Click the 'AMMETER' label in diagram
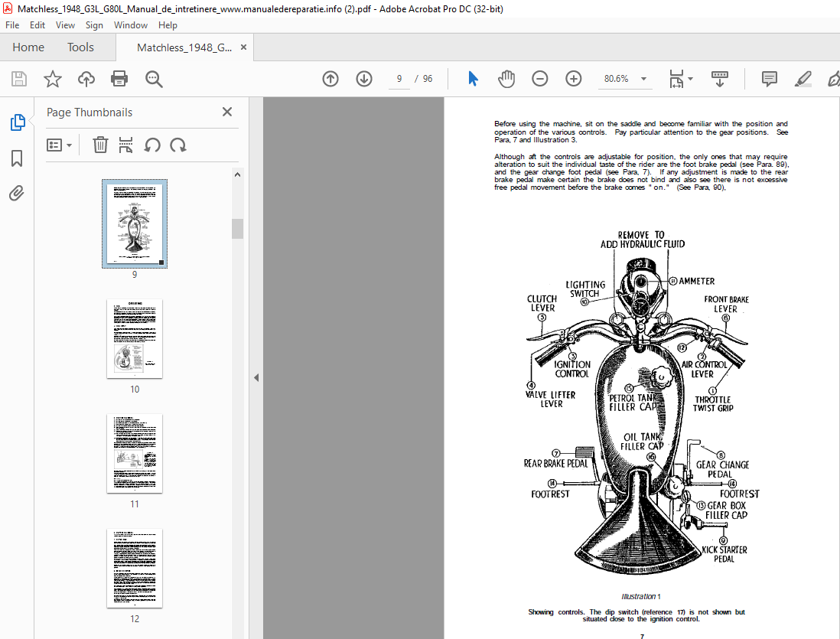Viewport: 840px width, 639px height. [696, 281]
